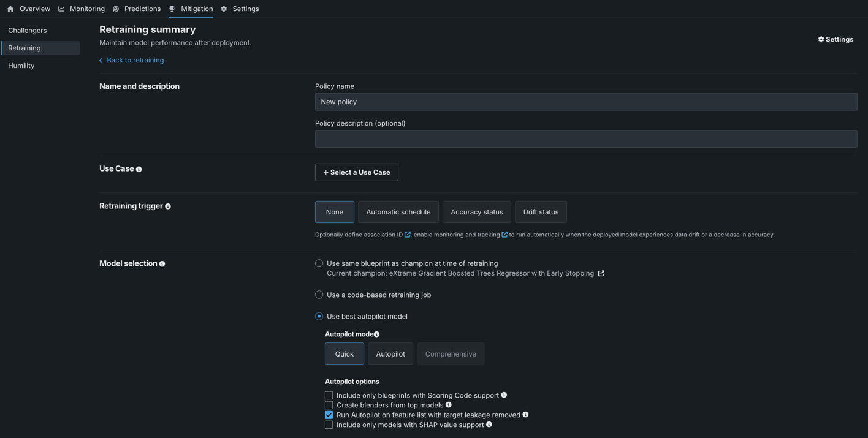This screenshot has height=438, width=868.
Task: Open Challengers in the sidebar
Action: (x=28, y=31)
